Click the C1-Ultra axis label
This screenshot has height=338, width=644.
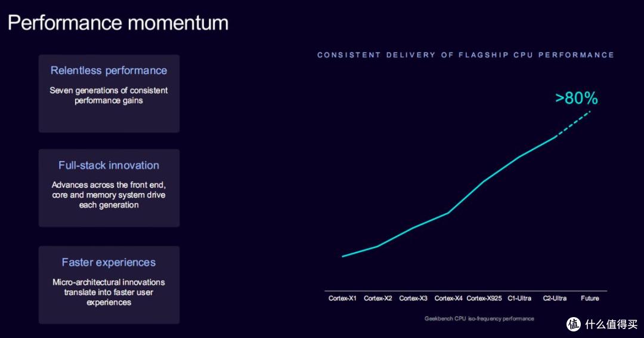coord(519,298)
